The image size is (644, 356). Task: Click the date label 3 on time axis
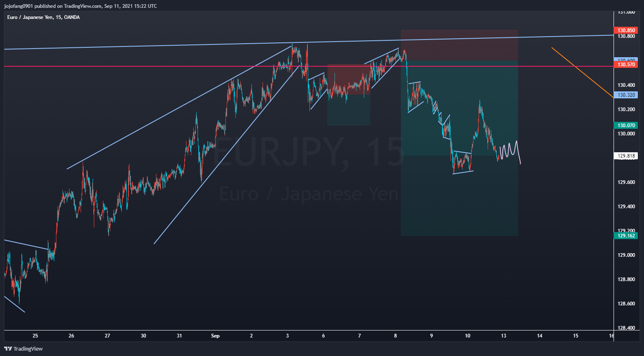[288, 336]
